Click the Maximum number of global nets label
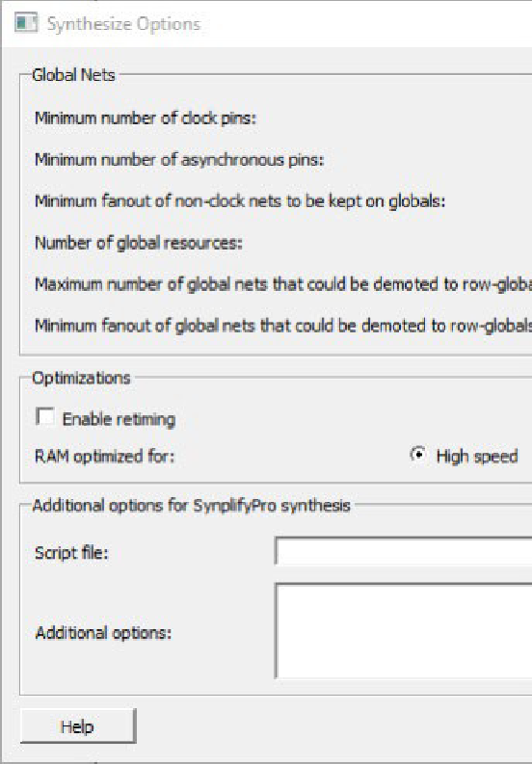 point(283,284)
